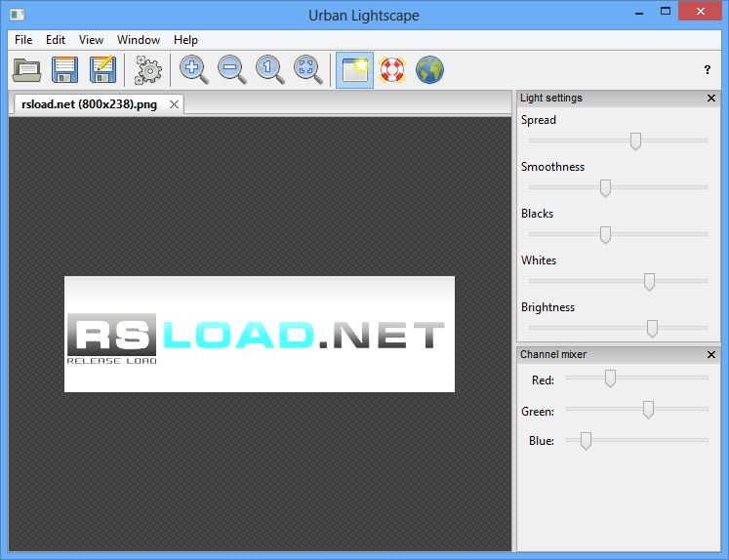
Task: Toggle the light preview window icon
Action: (x=354, y=70)
